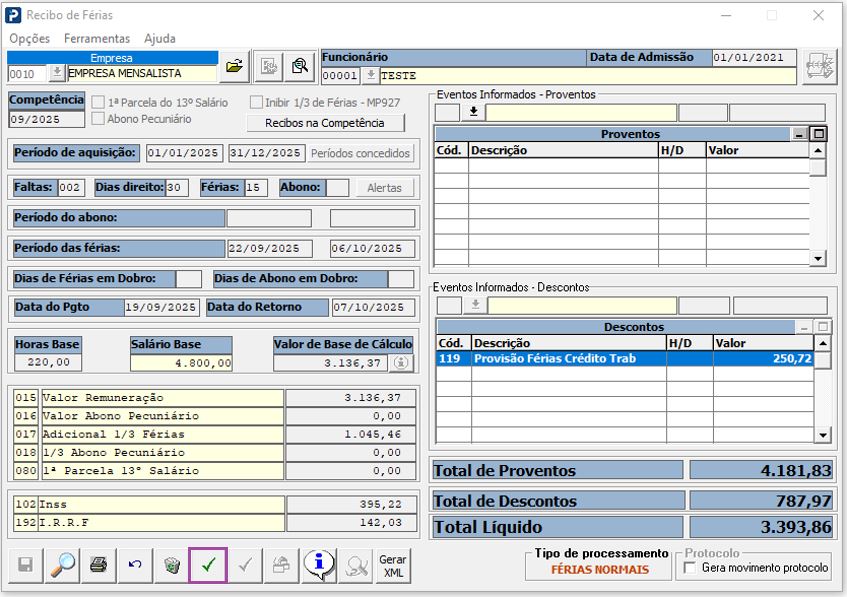
Task: Open the Ferramentas menu
Action: click(x=97, y=38)
